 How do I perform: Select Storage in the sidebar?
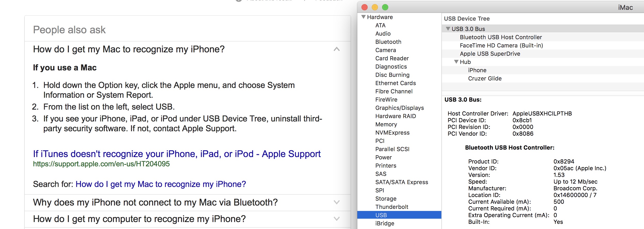386,199
